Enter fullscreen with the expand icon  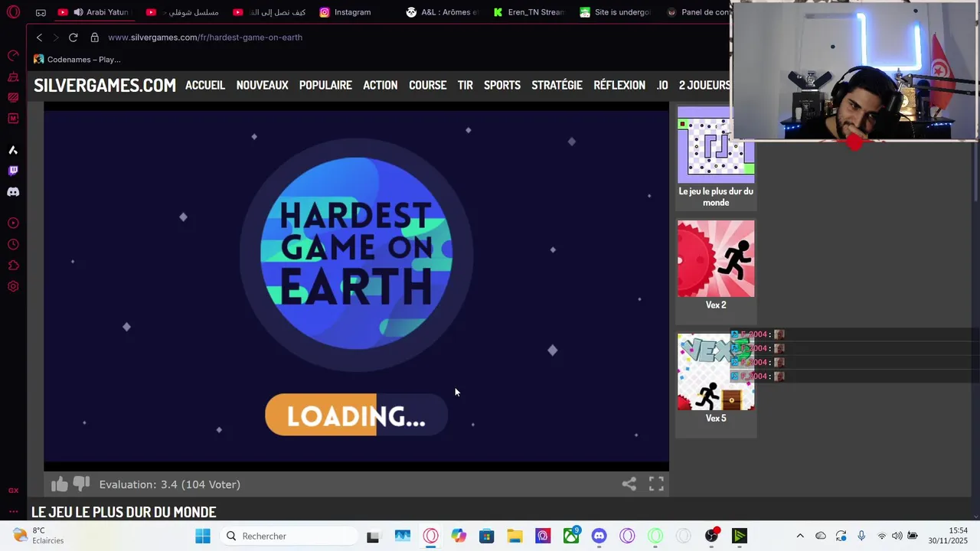click(656, 484)
